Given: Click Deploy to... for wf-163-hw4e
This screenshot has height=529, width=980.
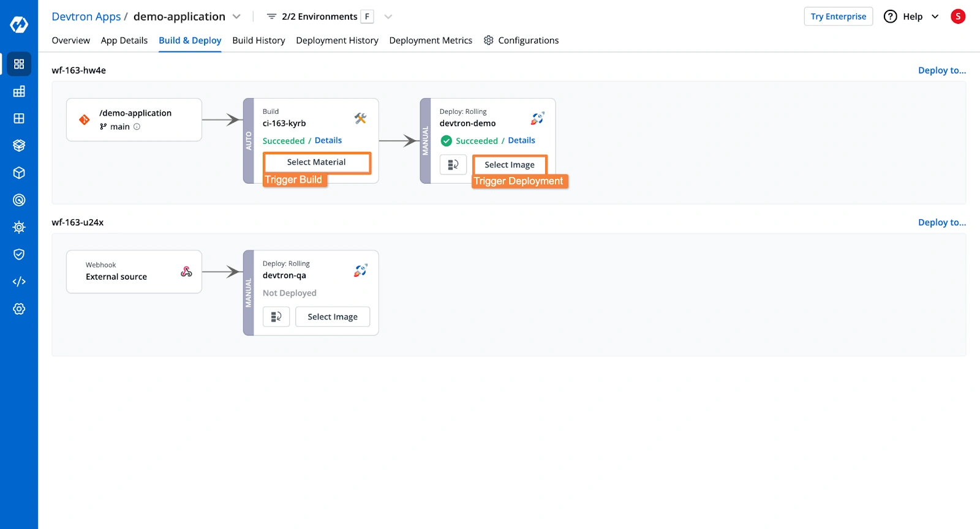Looking at the screenshot, I should tap(942, 70).
